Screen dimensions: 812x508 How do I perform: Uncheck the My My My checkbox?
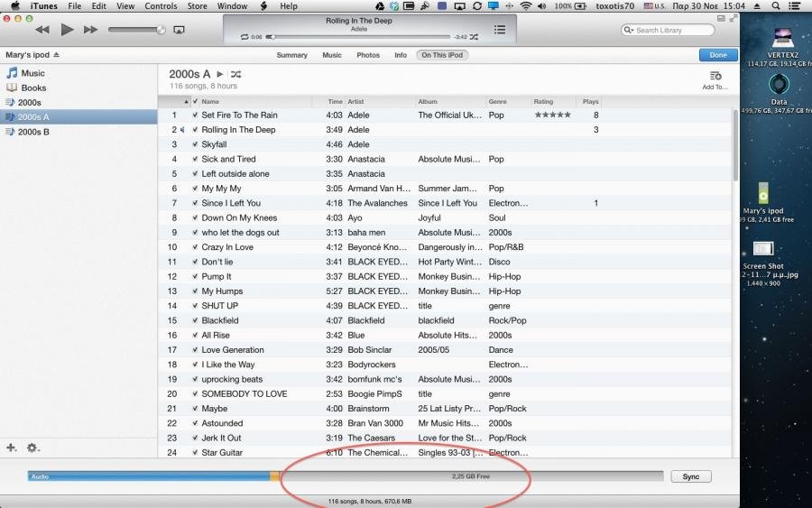point(195,189)
